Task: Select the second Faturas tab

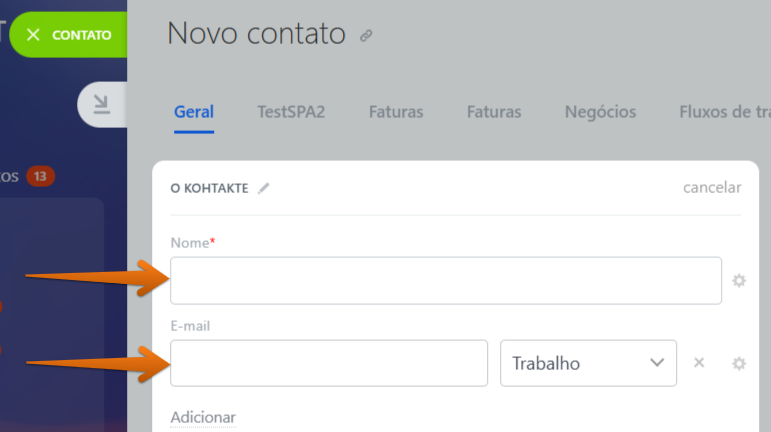Action: 494,112
